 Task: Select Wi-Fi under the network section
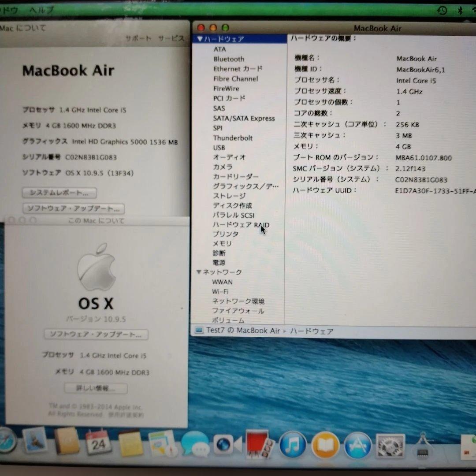(x=219, y=291)
